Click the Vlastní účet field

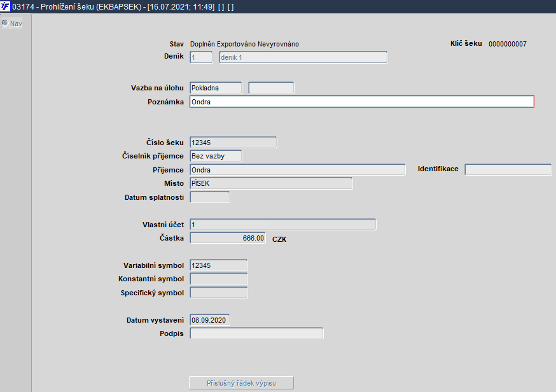click(x=283, y=225)
